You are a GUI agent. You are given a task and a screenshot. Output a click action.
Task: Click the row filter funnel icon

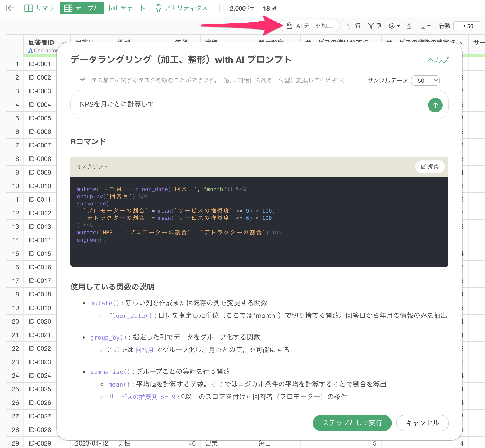coord(349,26)
